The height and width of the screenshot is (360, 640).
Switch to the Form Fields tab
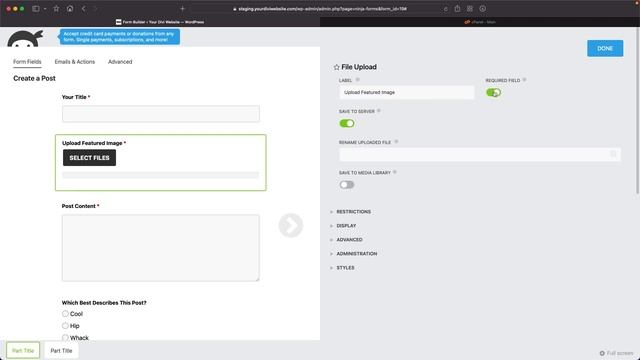tap(27, 62)
